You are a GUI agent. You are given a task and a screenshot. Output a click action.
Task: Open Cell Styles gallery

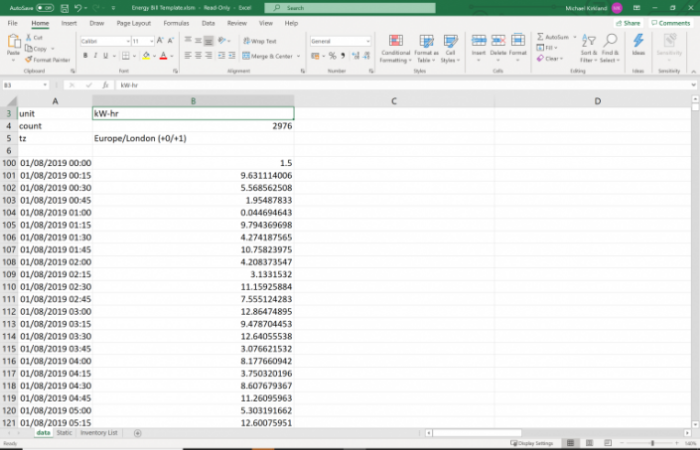pyautogui.click(x=450, y=49)
